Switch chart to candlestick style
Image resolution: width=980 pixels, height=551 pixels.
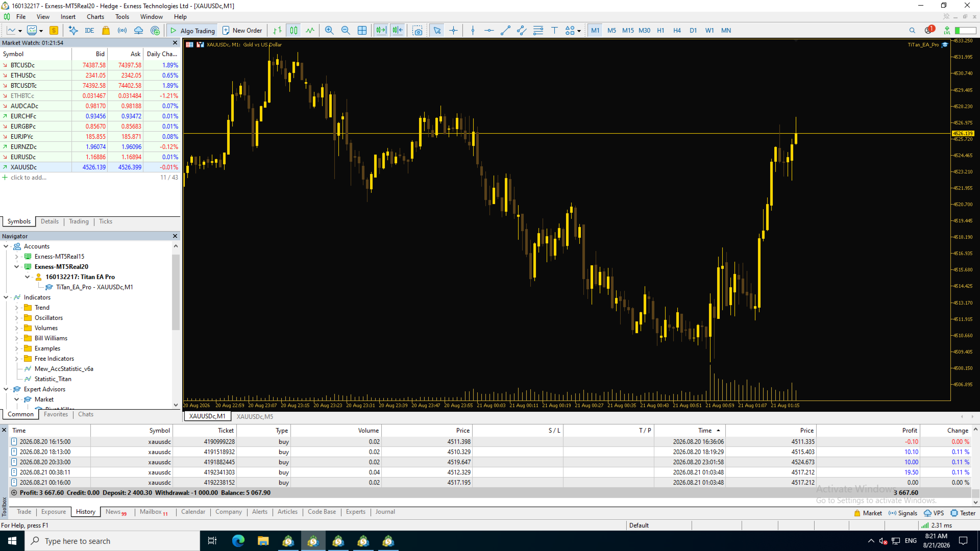pos(293,31)
